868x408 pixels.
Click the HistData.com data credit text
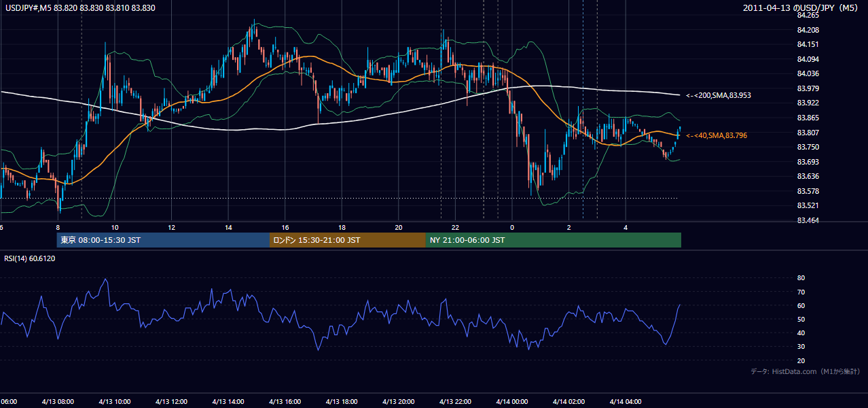[806, 371]
